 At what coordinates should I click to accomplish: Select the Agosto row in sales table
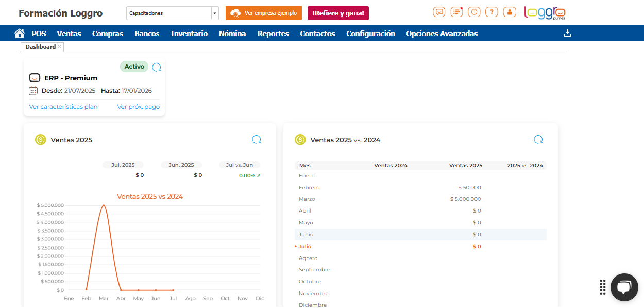click(420, 258)
